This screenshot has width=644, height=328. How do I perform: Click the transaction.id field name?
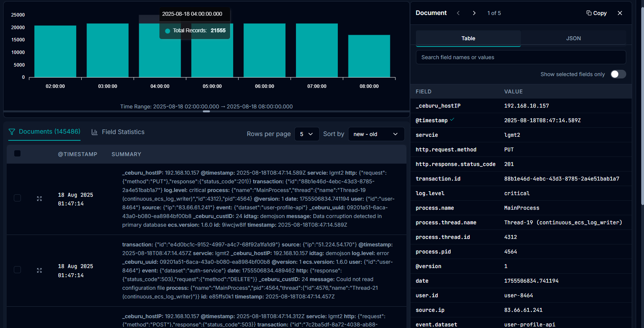(438, 179)
